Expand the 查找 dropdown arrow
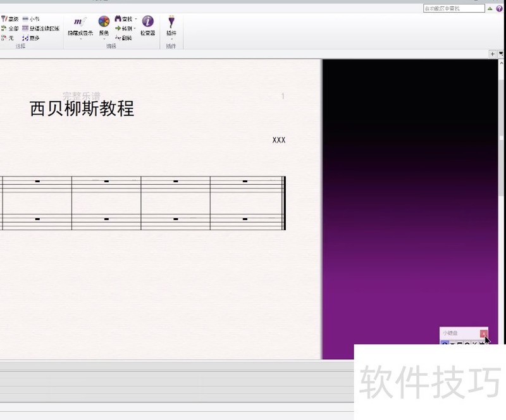Screen dimensions: 506x420 [136, 19]
